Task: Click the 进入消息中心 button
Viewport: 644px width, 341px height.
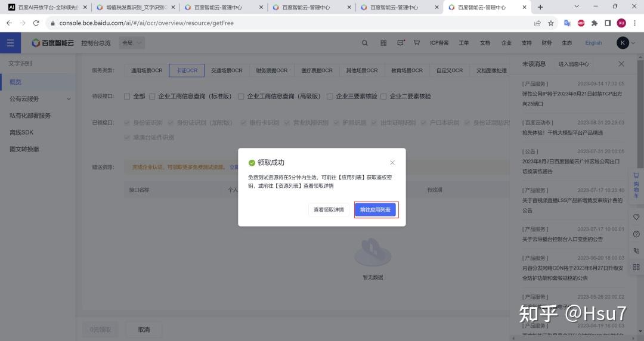Action: pos(574,64)
